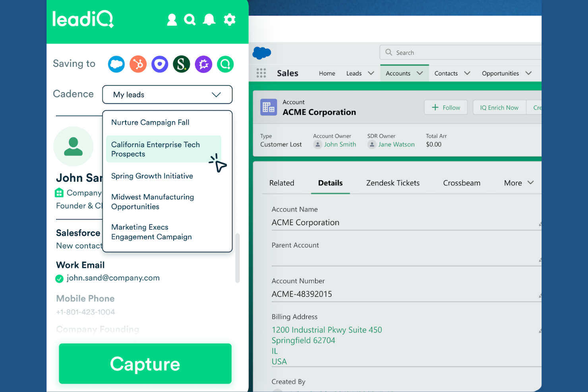This screenshot has width=588, height=392.
Task: Open notifications via the bell icon
Action: 209,19
